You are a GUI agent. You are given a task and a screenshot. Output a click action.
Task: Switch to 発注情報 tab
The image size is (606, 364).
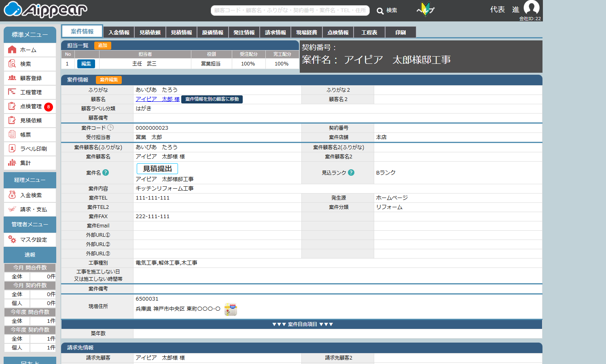[244, 32]
